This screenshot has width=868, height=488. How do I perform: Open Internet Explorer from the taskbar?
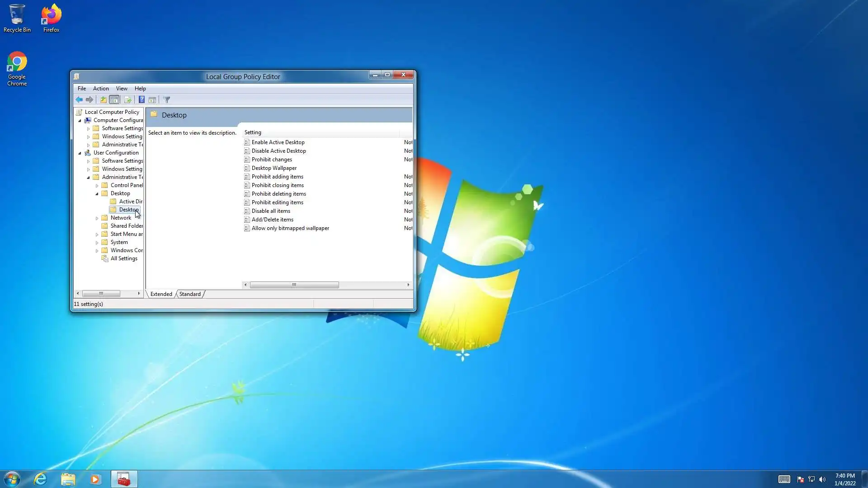point(40,479)
